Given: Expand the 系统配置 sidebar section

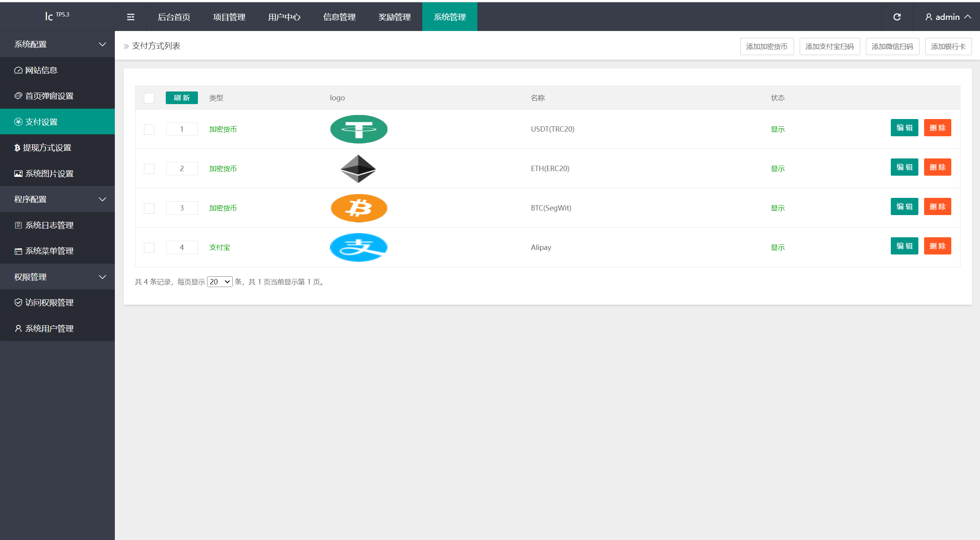Looking at the screenshot, I should tap(57, 44).
